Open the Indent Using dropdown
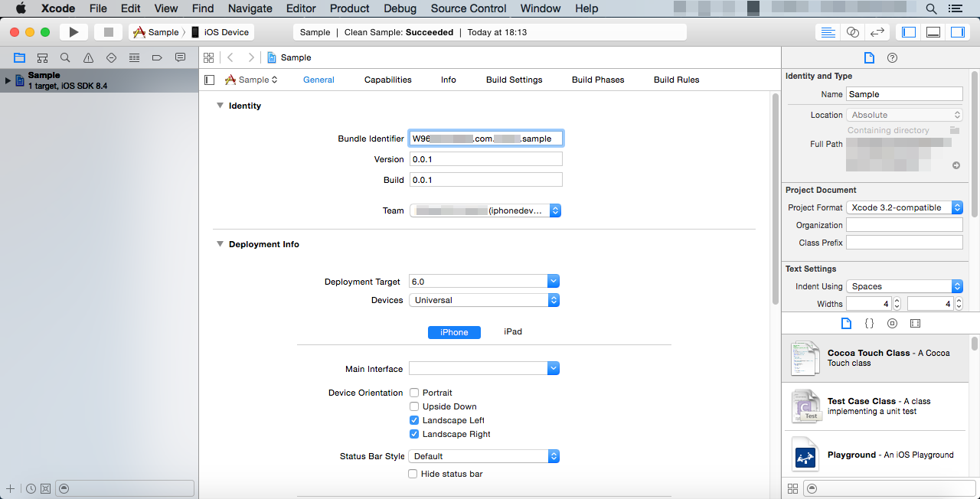The image size is (980, 499). click(904, 286)
